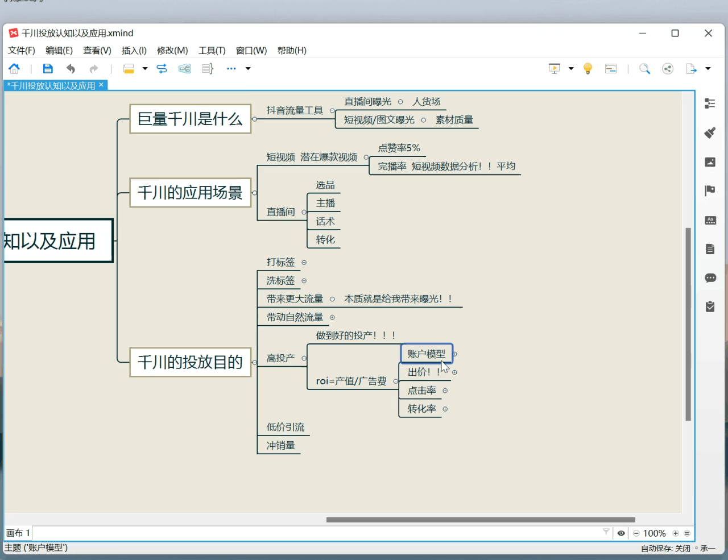Screen dimensions: 728x560
Task: Expand the 账户模型 topic
Action: [454, 354]
